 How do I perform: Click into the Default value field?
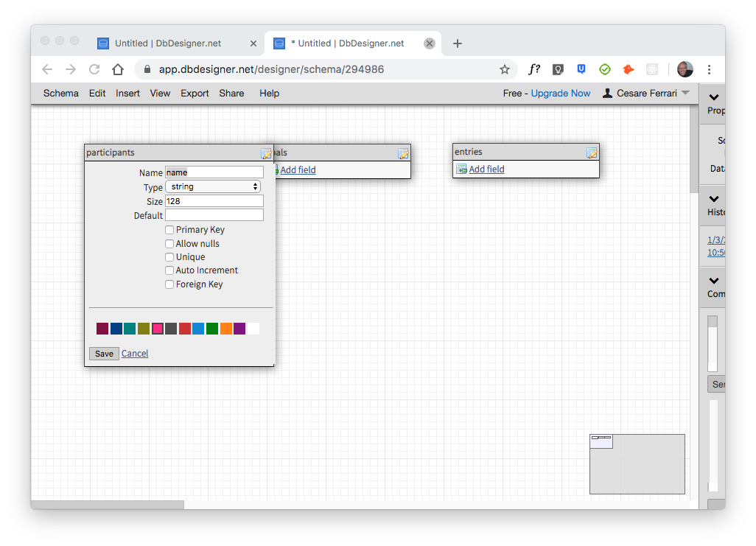pos(214,215)
